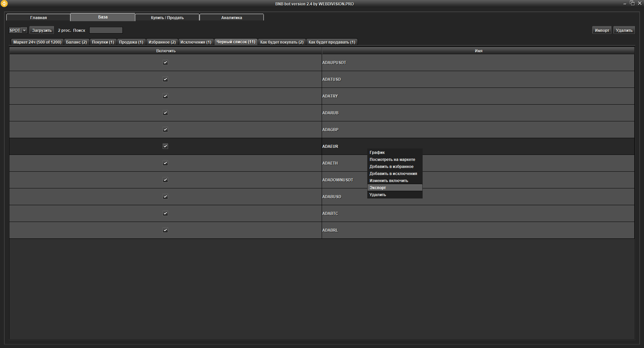Open the Купить / Продать tab
This screenshot has height=348, width=644.
167,17
